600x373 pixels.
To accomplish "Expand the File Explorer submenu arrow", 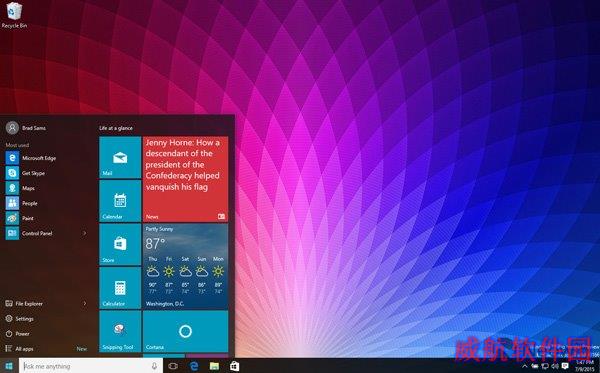I will pyautogui.click(x=85, y=303).
